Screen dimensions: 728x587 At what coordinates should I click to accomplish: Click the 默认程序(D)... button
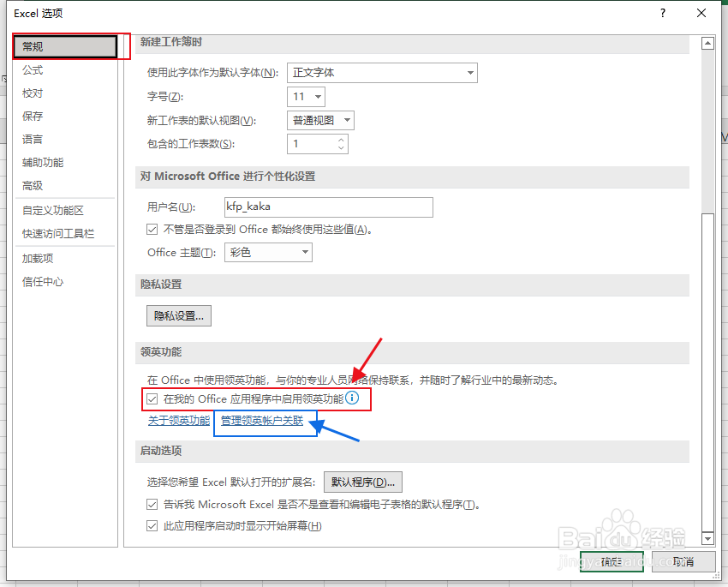(363, 482)
